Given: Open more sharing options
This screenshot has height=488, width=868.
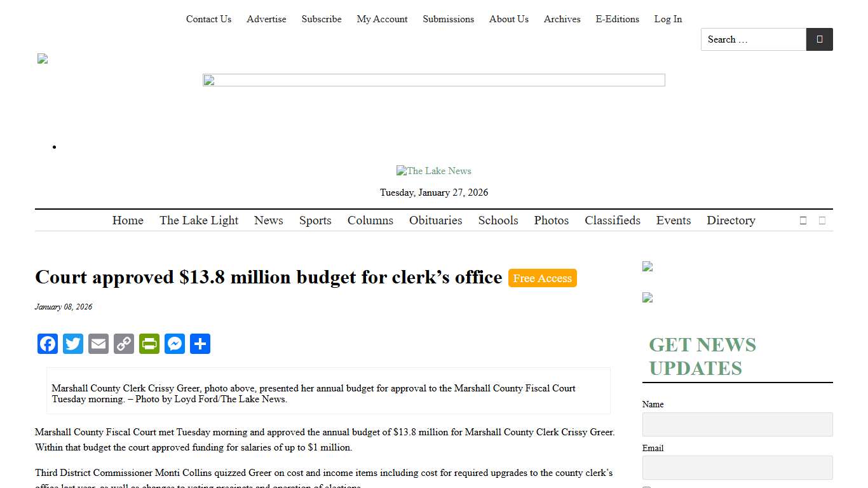Looking at the screenshot, I should coord(200,344).
